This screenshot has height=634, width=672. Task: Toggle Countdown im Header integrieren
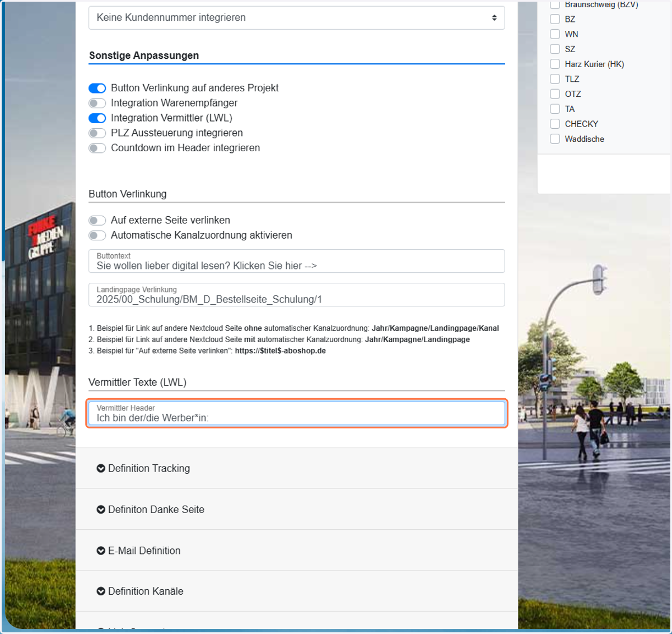97,148
